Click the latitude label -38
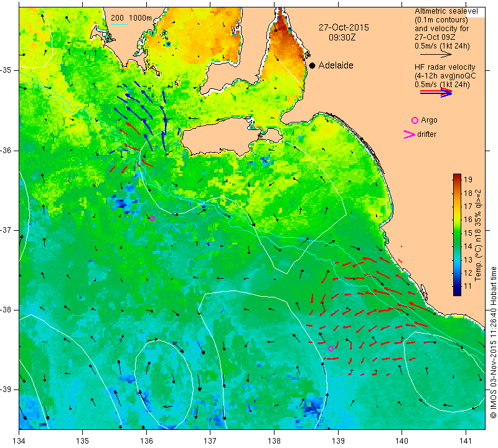 click(6, 310)
